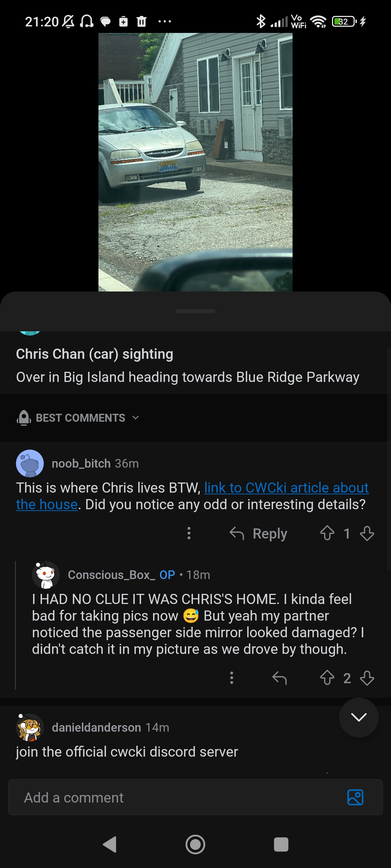Reply to noob_bitch's comment

258,533
